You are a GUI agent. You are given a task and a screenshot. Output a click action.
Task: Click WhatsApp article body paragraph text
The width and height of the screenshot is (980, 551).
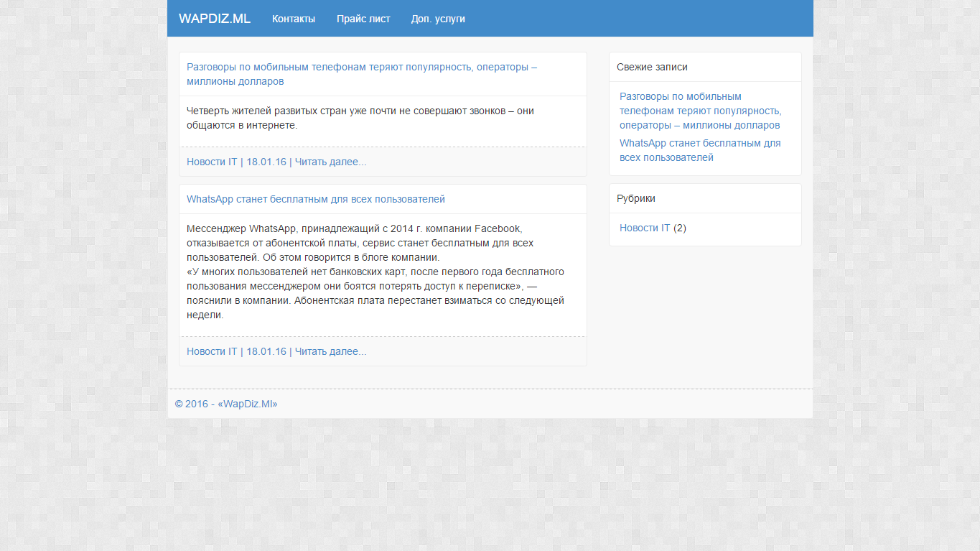375,272
